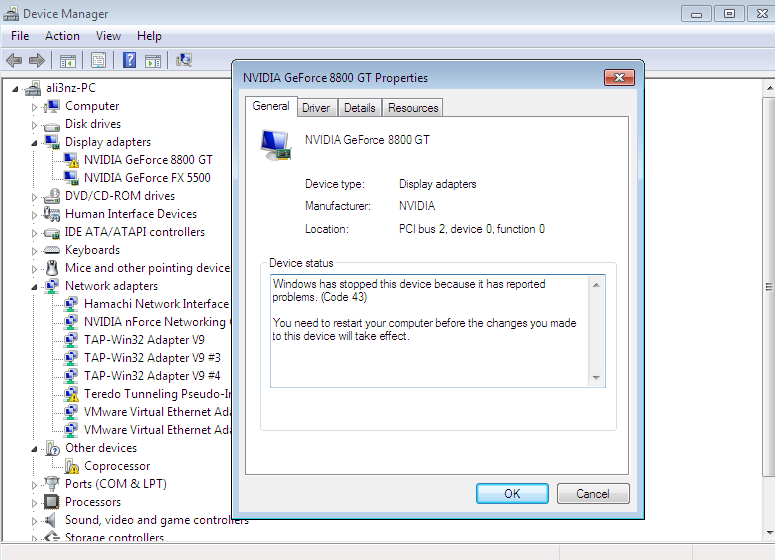Image resolution: width=775 pixels, height=560 pixels.
Task: Click the large display adapter icon in Properties
Action: tap(276, 145)
